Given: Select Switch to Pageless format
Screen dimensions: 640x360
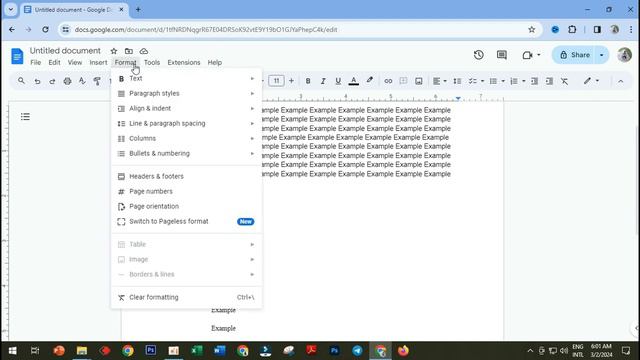Looking at the screenshot, I should (x=186, y=221).
